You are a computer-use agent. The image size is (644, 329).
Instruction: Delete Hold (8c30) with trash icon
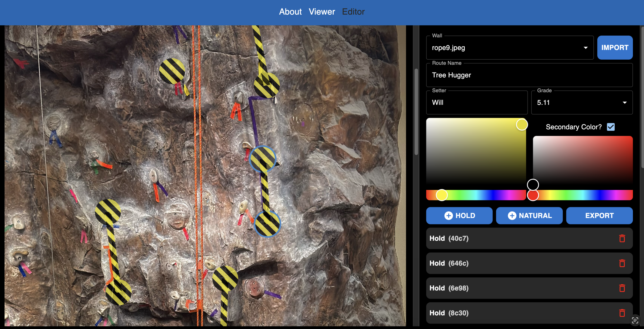tap(622, 313)
